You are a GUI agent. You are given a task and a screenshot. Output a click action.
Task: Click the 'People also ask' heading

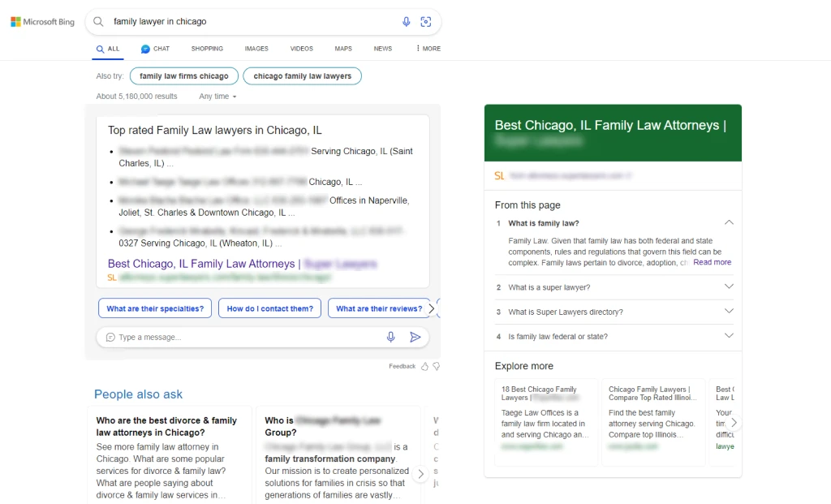[138, 394]
